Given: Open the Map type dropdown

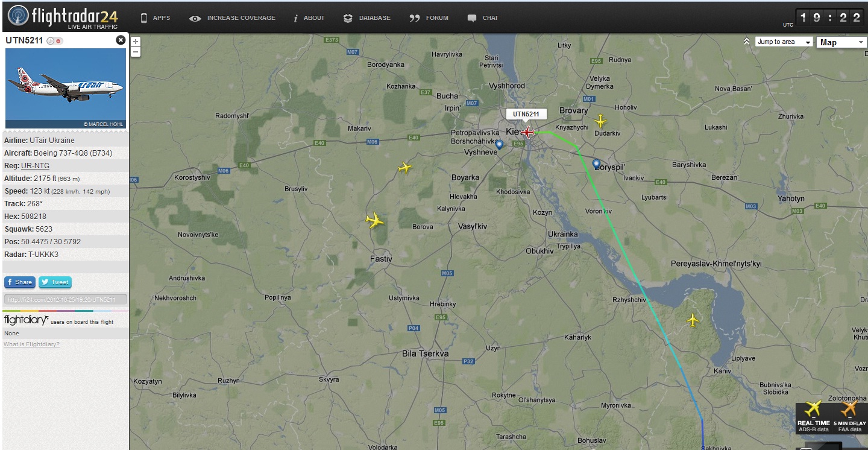Looking at the screenshot, I should point(841,42).
